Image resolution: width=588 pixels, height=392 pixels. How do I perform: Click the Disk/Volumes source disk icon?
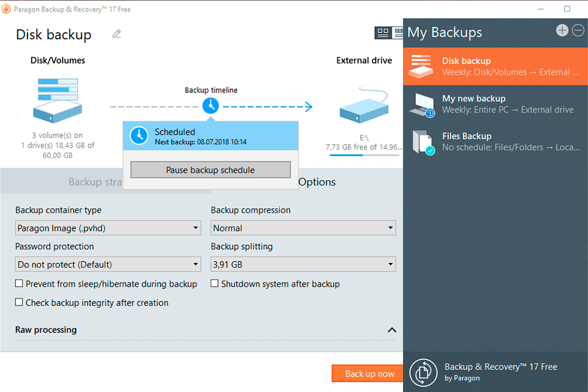[x=58, y=100]
